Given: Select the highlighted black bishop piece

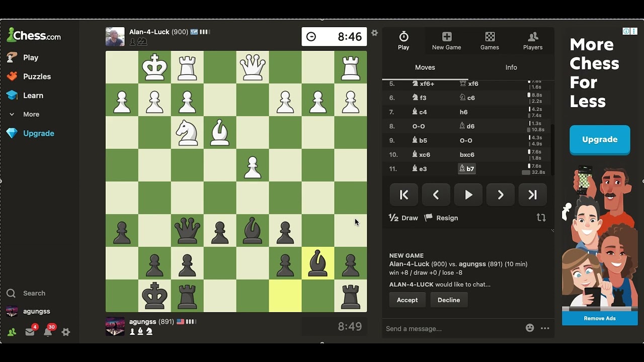Looking at the screenshot, I should tap(318, 263).
